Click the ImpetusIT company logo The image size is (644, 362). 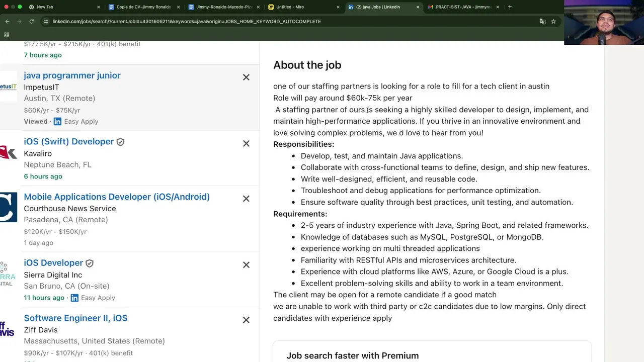click(9, 86)
